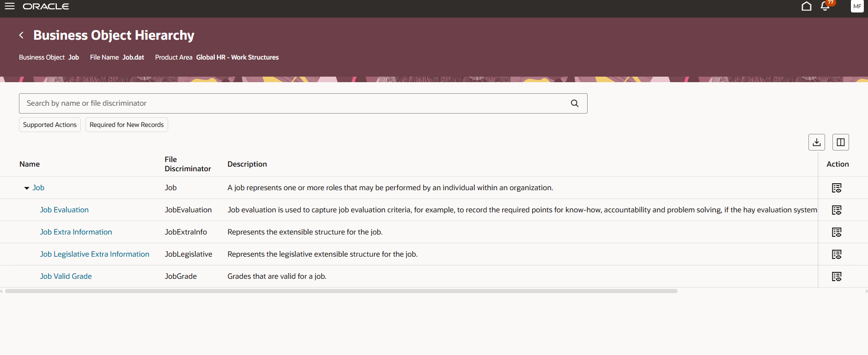Click the Action icon for Job Valid Grade
The width and height of the screenshot is (868, 355).
click(837, 276)
